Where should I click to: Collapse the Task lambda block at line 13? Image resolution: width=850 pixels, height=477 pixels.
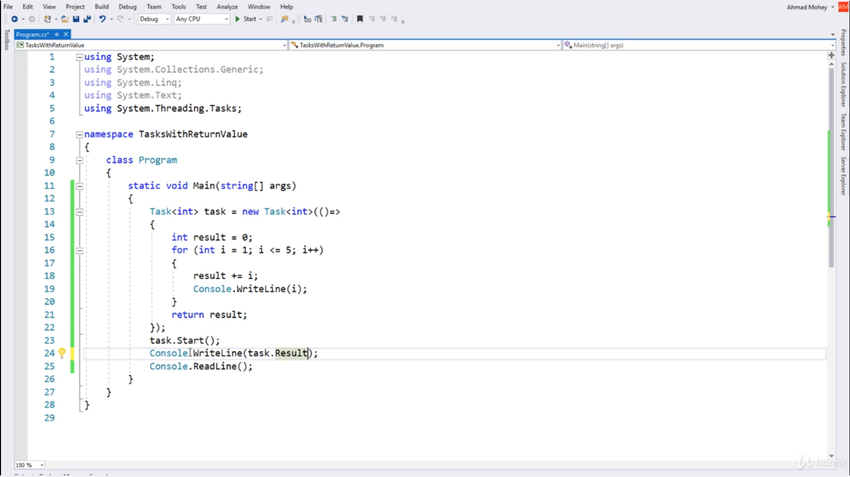point(80,212)
